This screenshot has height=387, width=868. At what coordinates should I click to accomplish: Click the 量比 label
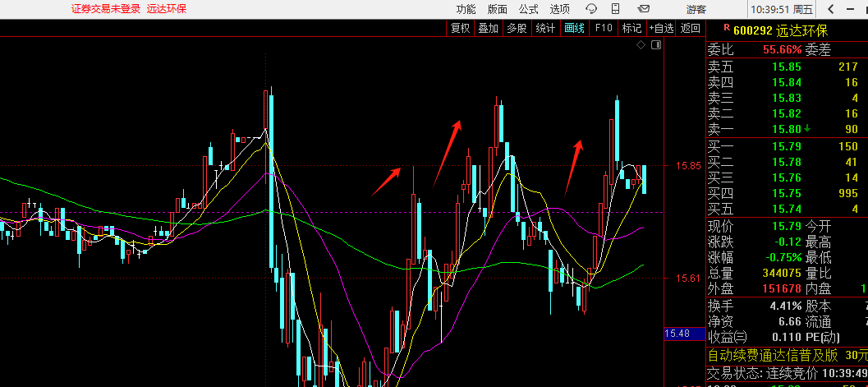pos(818,273)
